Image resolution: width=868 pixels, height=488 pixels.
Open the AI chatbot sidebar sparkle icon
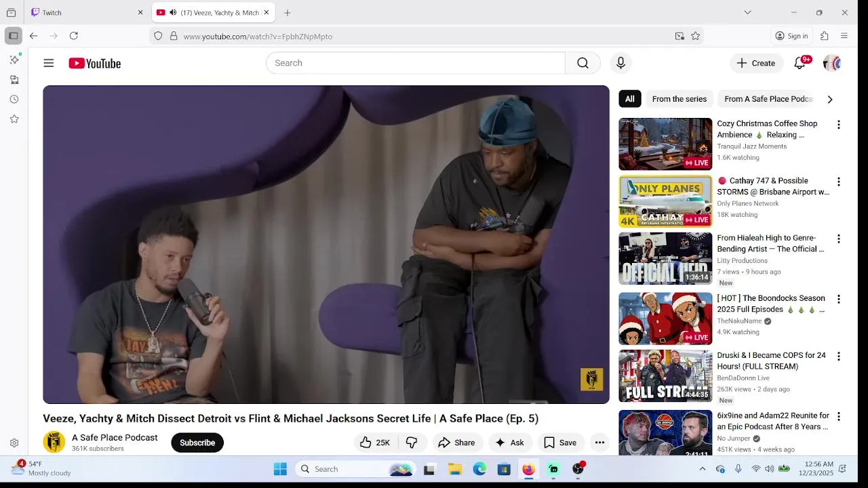point(14,60)
